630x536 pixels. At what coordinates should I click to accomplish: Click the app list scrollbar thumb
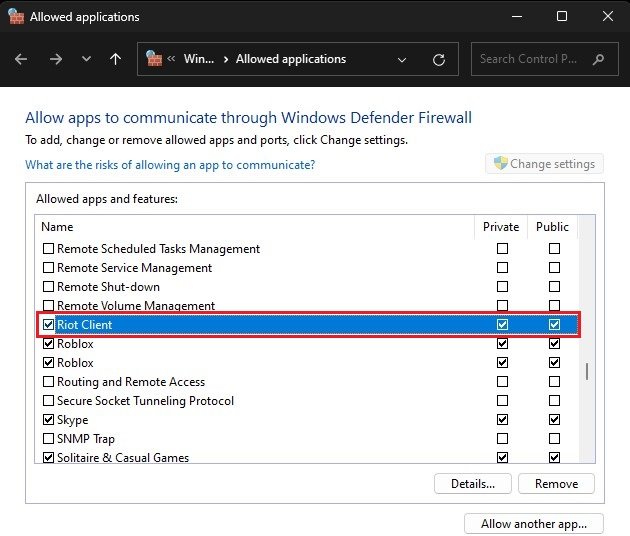[x=586, y=372]
